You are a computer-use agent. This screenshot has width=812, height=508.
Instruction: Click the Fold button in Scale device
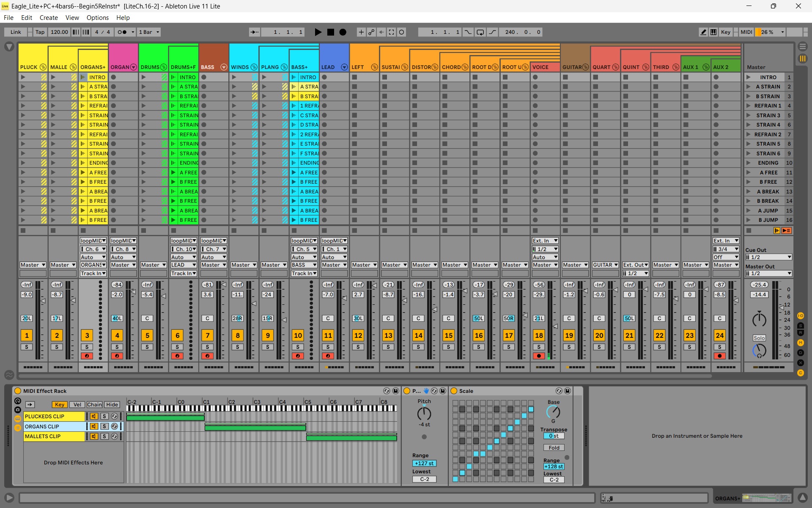click(554, 448)
